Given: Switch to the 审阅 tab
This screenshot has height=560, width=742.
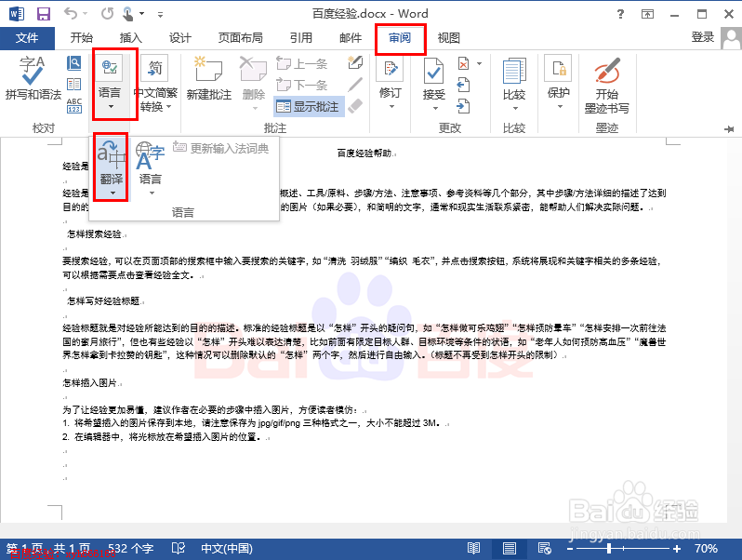Looking at the screenshot, I should click(400, 38).
